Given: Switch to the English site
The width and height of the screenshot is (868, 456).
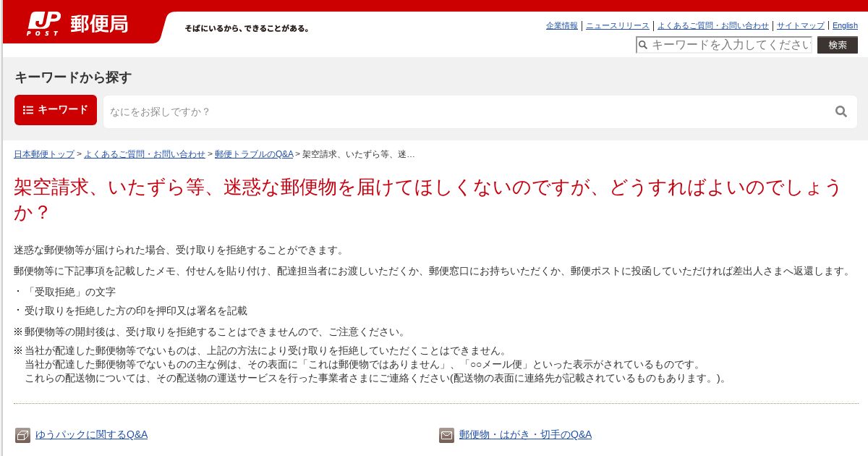Looking at the screenshot, I should click(x=845, y=25).
